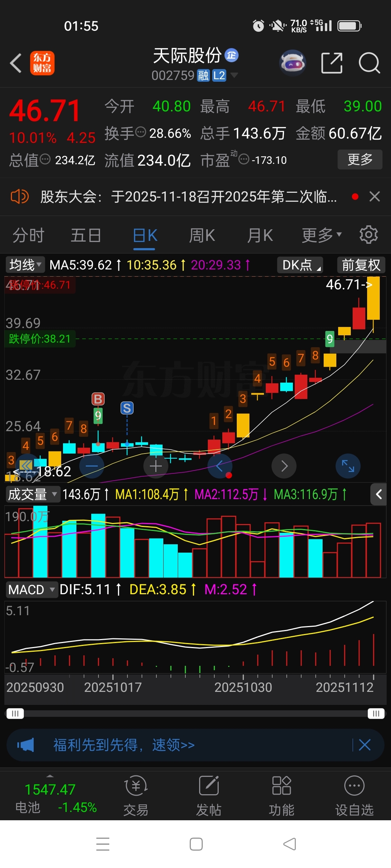The image size is (391, 868).
Task: Zoom out chart with minus button
Action: (92, 466)
